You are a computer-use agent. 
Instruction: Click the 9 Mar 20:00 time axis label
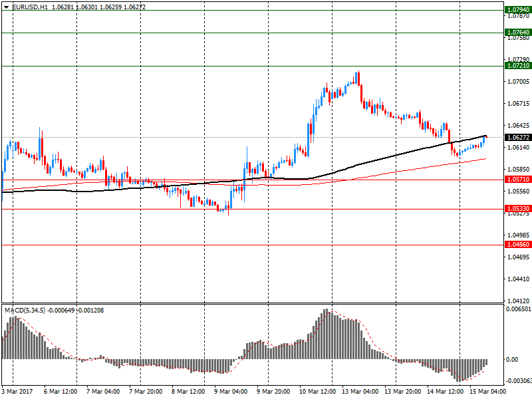(273, 391)
